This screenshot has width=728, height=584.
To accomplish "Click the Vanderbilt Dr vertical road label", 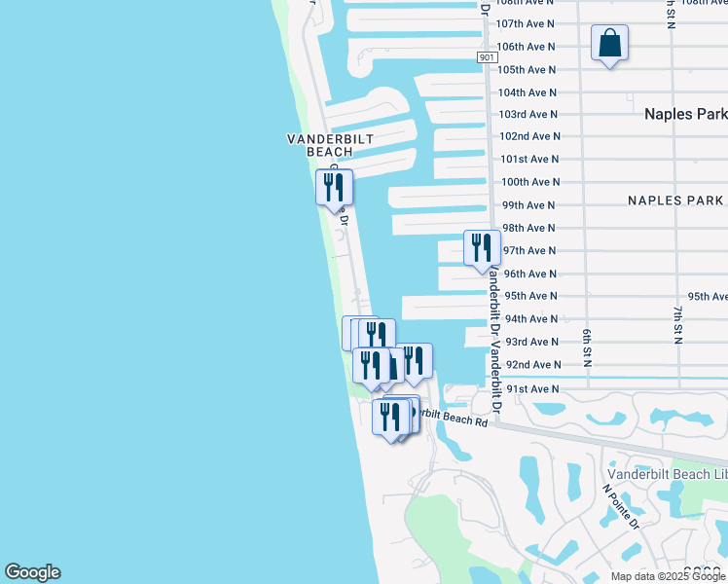I will [495, 340].
